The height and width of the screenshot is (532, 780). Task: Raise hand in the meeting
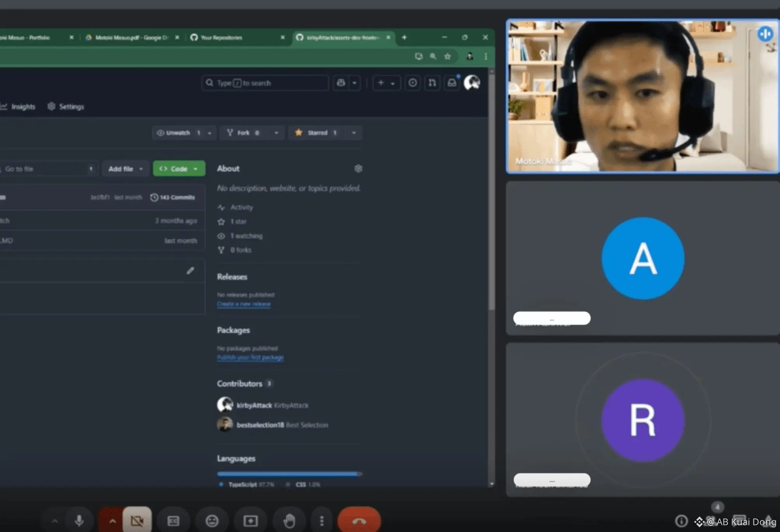click(289, 521)
